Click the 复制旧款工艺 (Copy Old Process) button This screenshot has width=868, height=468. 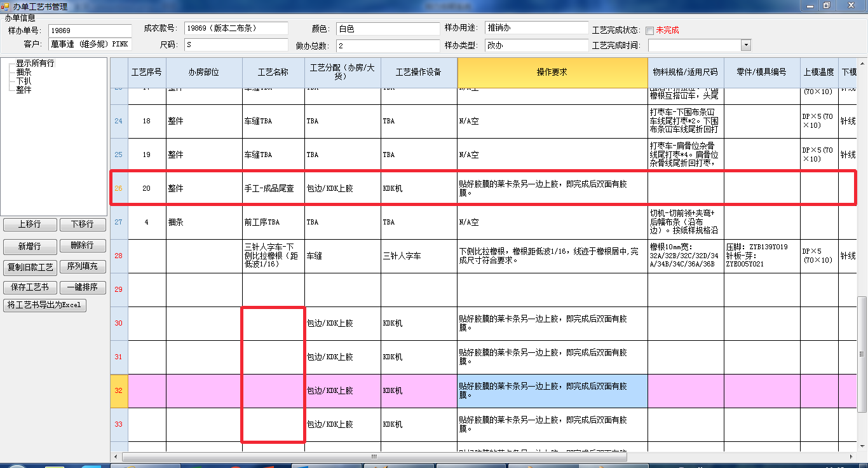click(x=29, y=266)
